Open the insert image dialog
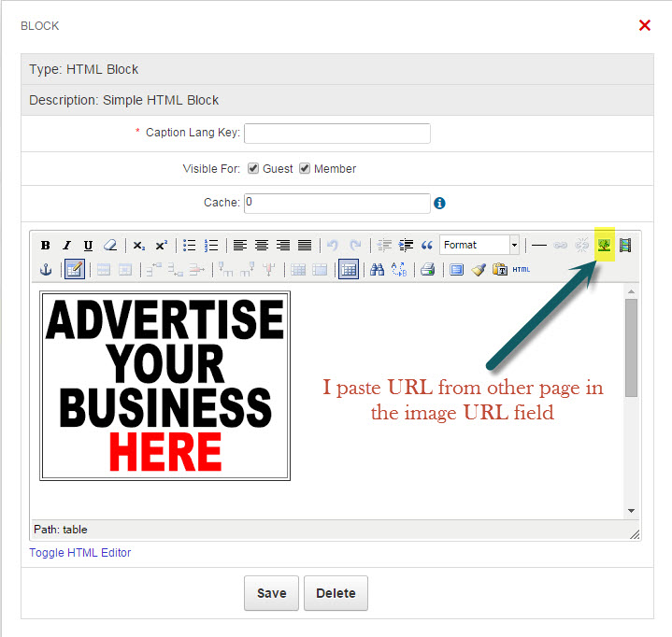The width and height of the screenshot is (672, 637). 605,246
